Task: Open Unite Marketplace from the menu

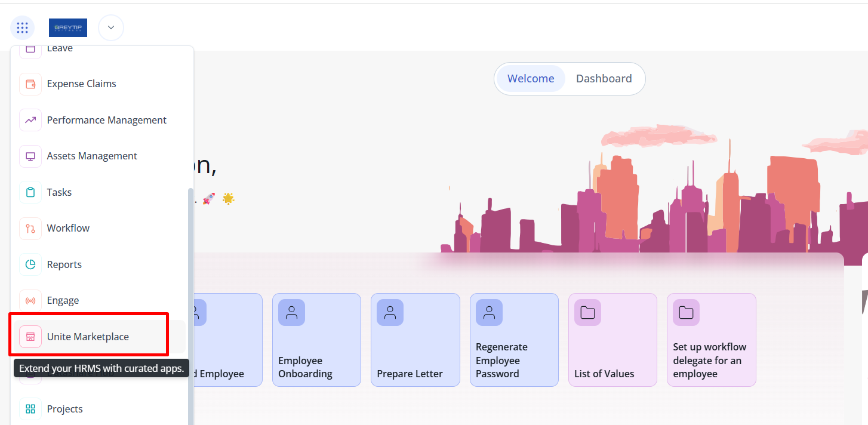Action: pos(88,337)
